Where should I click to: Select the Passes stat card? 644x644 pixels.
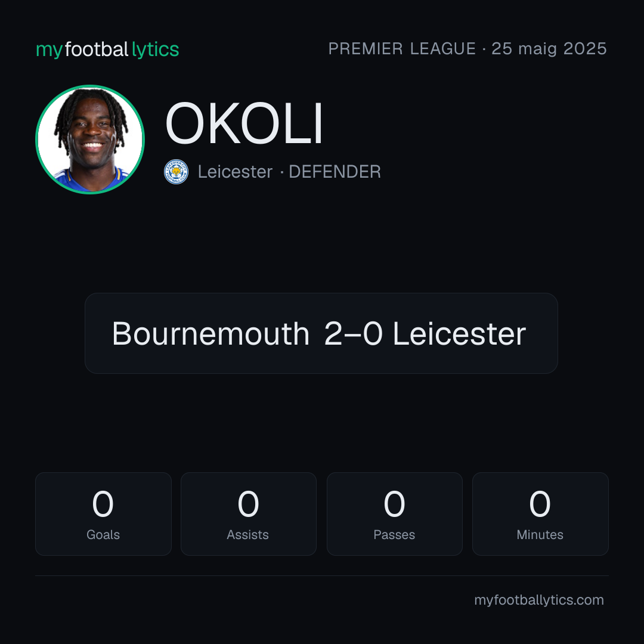394,514
